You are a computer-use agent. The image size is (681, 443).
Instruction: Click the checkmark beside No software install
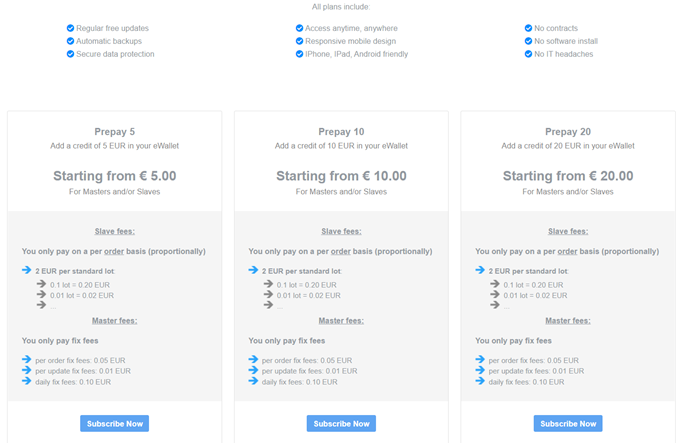pyautogui.click(x=528, y=41)
